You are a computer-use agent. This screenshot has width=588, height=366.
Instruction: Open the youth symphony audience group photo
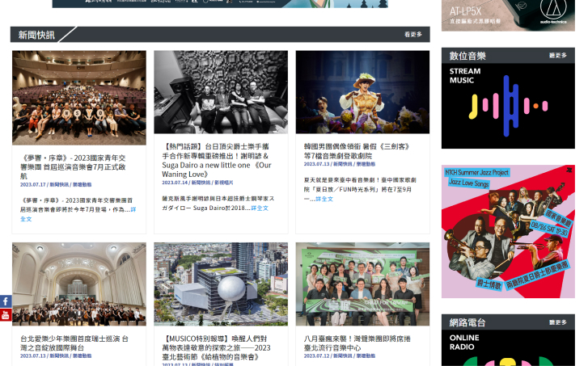click(78, 97)
